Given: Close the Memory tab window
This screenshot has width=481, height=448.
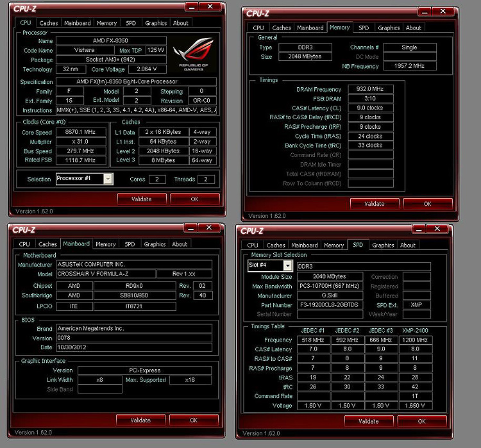Looking at the screenshot, I should click(443, 12).
